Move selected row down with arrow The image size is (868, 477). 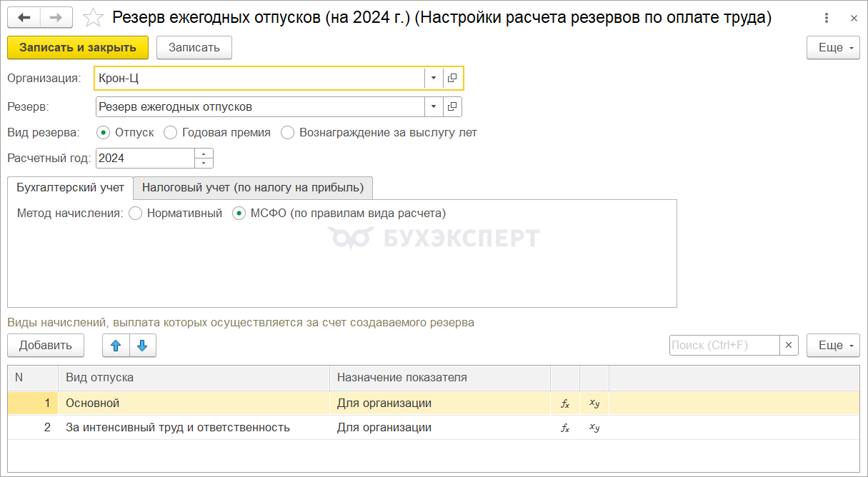point(142,346)
